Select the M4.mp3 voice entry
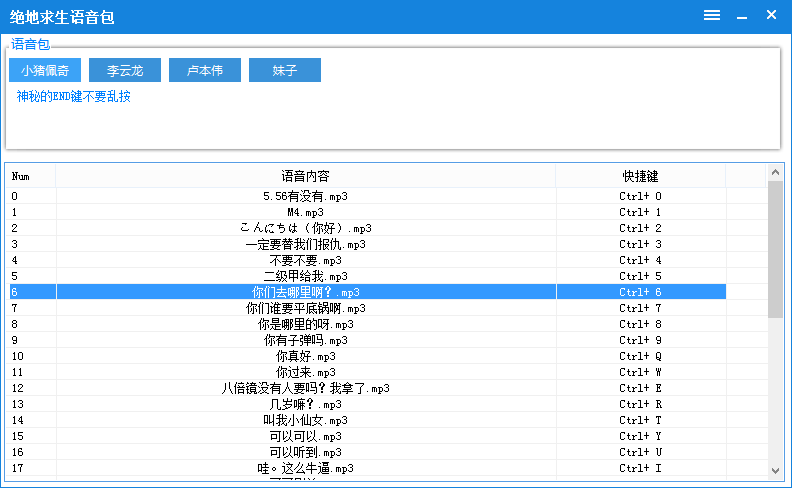Viewport: 792px width, 488px height. pos(305,212)
